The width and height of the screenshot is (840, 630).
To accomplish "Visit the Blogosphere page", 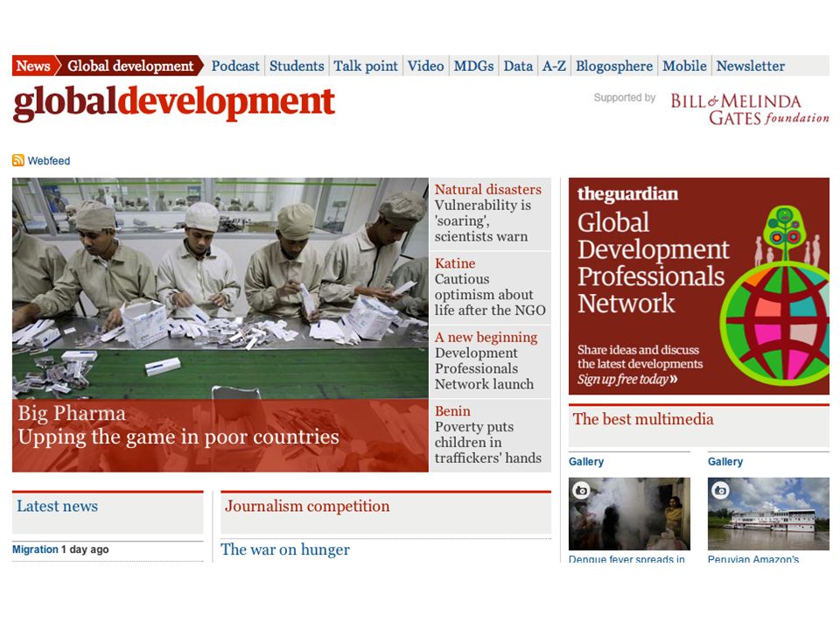I will click(614, 66).
